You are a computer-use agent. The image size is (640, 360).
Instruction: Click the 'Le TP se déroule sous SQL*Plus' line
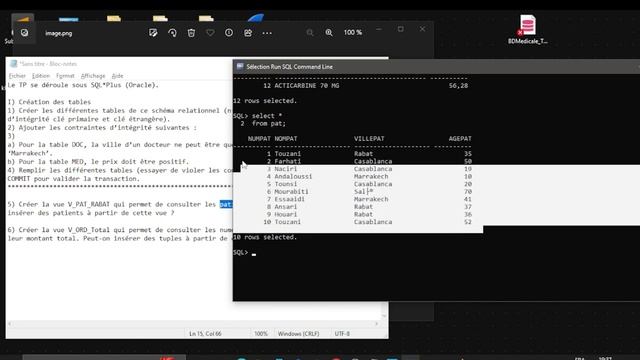pyautogui.click(x=83, y=85)
